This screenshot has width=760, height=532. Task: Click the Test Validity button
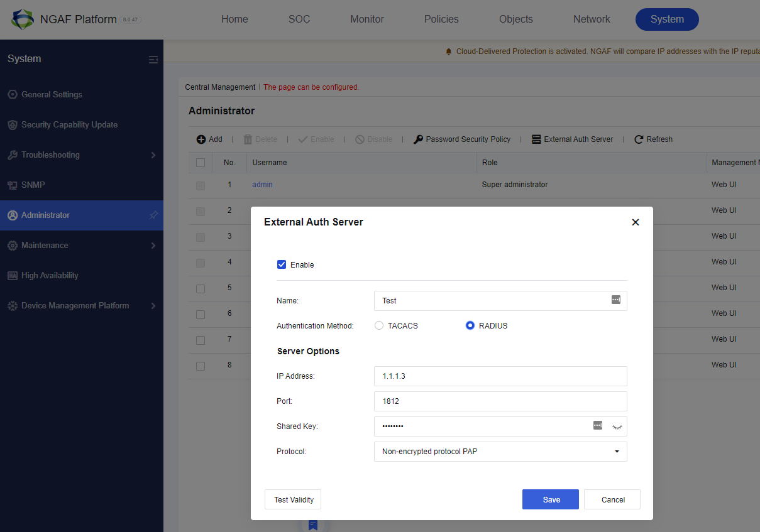[294, 499]
